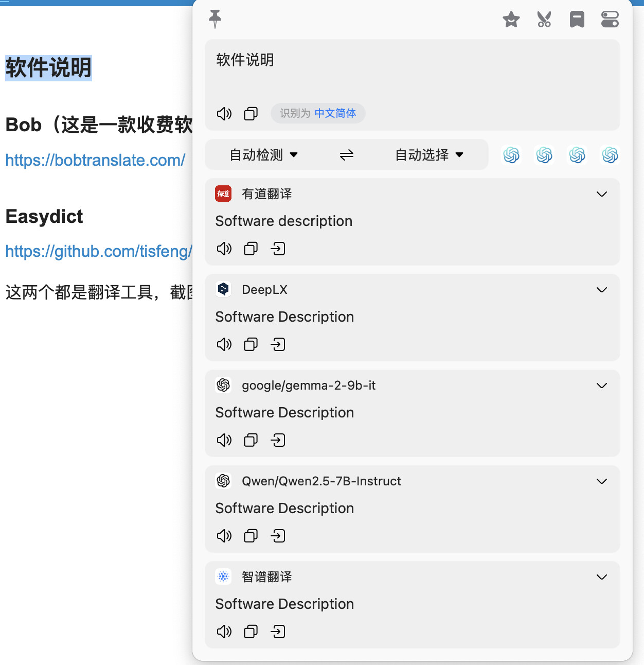The width and height of the screenshot is (644, 665).
Task: Click the DeepLX service logo
Action: pos(223,289)
